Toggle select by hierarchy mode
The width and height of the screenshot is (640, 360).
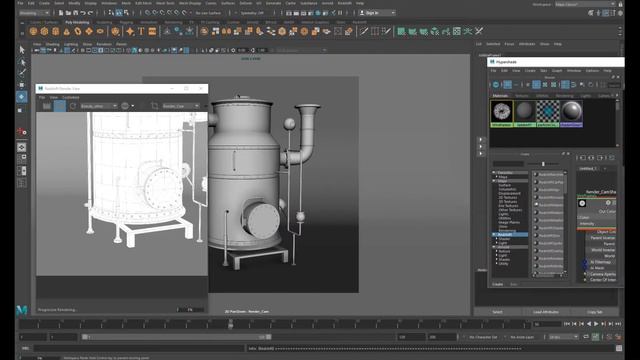tap(111, 13)
